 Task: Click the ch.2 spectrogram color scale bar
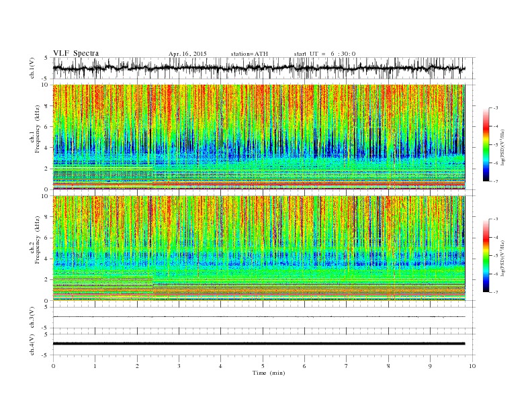click(x=486, y=255)
